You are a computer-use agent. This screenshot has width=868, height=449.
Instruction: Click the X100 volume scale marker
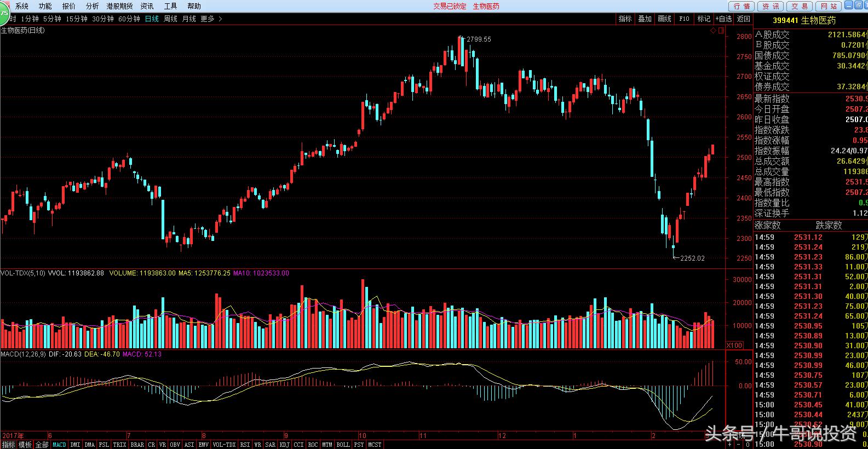[x=734, y=345]
